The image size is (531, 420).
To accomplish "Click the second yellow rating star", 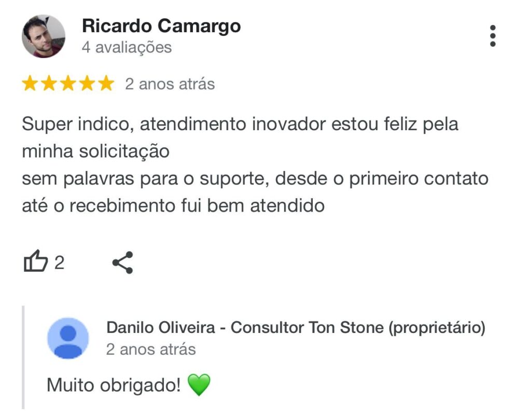I will coord(49,83).
